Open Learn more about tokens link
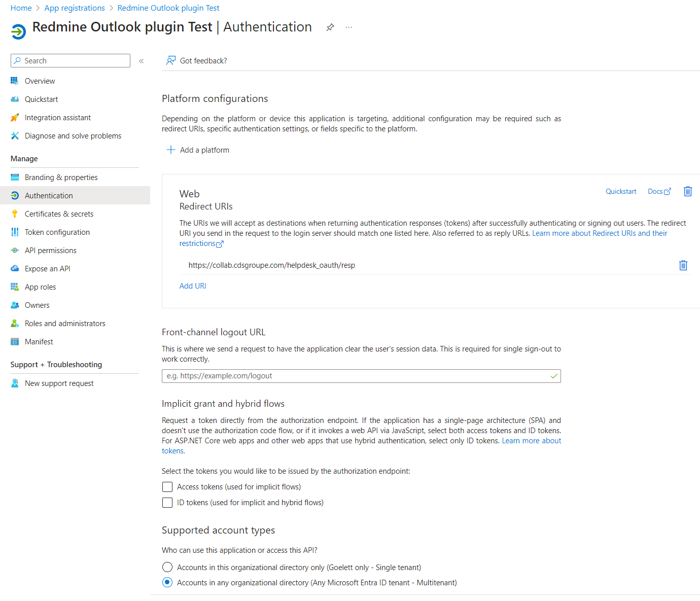The width and height of the screenshot is (700, 601). tap(532, 441)
